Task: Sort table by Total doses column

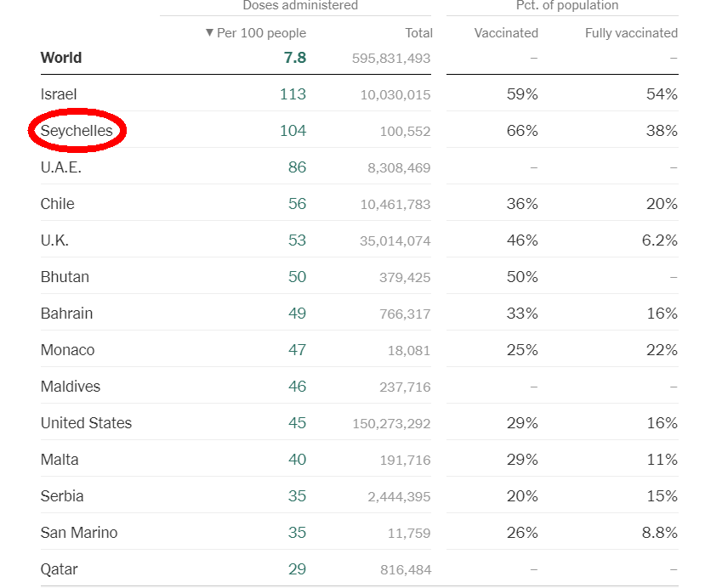Action: tap(418, 33)
